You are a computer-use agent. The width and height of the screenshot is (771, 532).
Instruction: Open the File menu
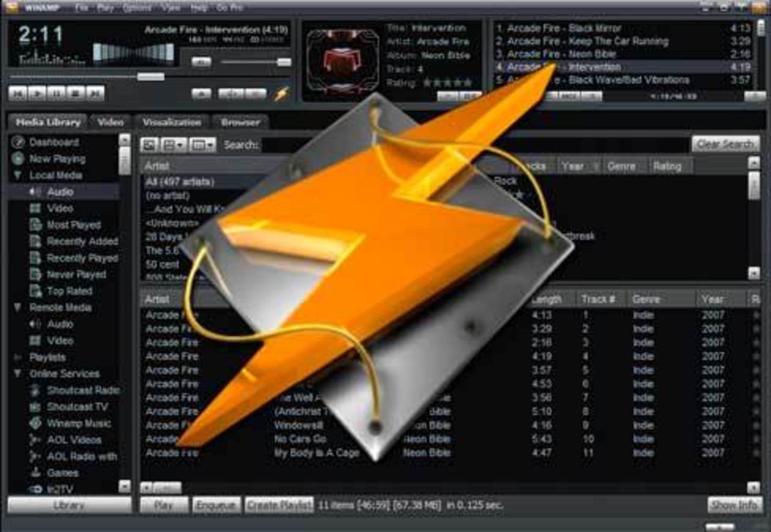point(83,8)
